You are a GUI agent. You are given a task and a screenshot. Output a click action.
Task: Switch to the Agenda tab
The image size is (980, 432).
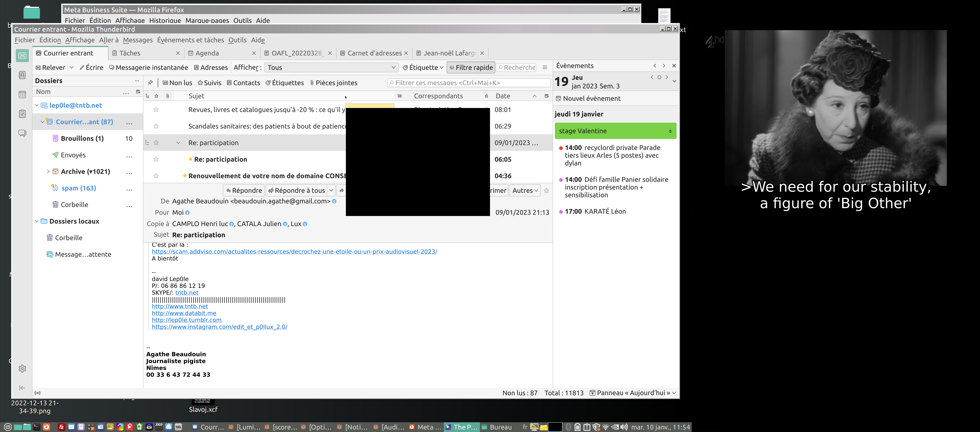pyautogui.click(x=207, y=53)
